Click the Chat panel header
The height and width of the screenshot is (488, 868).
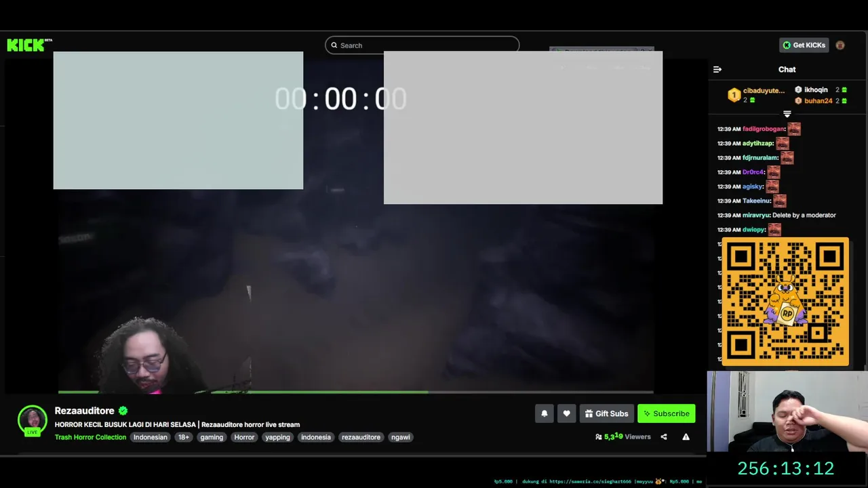(x=787, y=69)
